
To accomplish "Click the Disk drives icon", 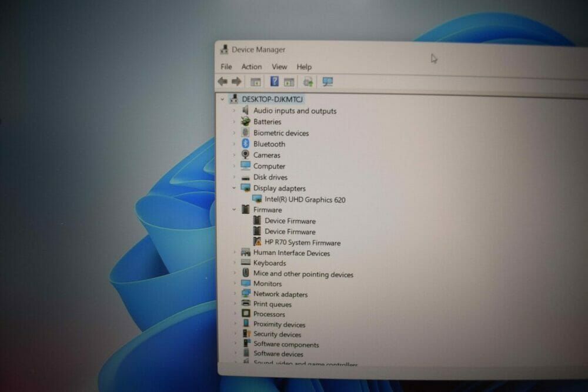I will [245, 177].
